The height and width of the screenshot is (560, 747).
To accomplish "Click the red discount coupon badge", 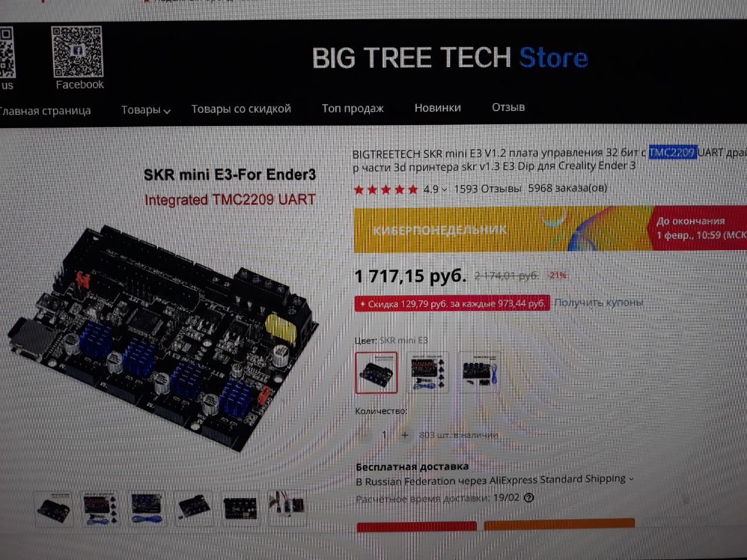I will [x=452, y=303].
